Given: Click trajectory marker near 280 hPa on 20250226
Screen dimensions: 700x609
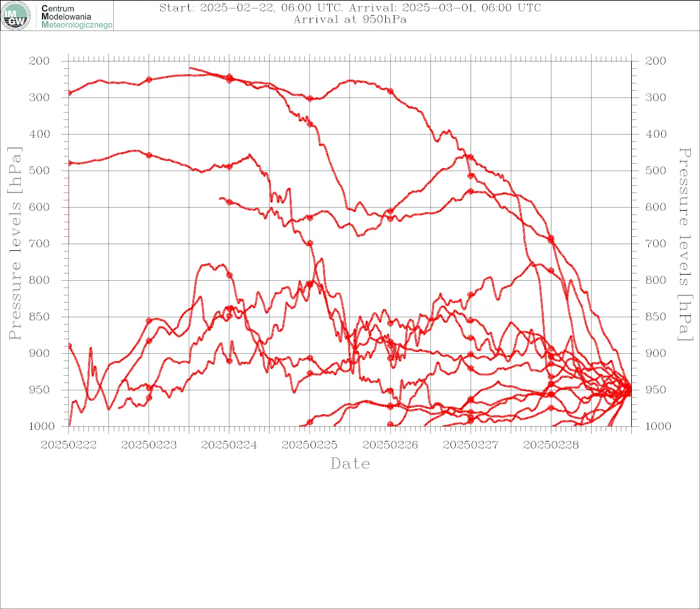Looking at the screenshot, I should pos(390,91).
